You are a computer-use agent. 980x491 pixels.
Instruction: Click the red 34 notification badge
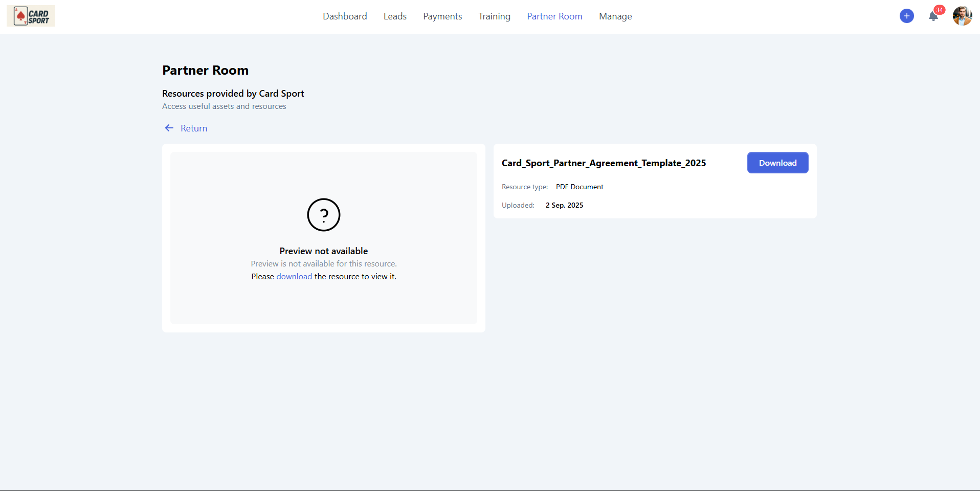(x=939, y=10)
